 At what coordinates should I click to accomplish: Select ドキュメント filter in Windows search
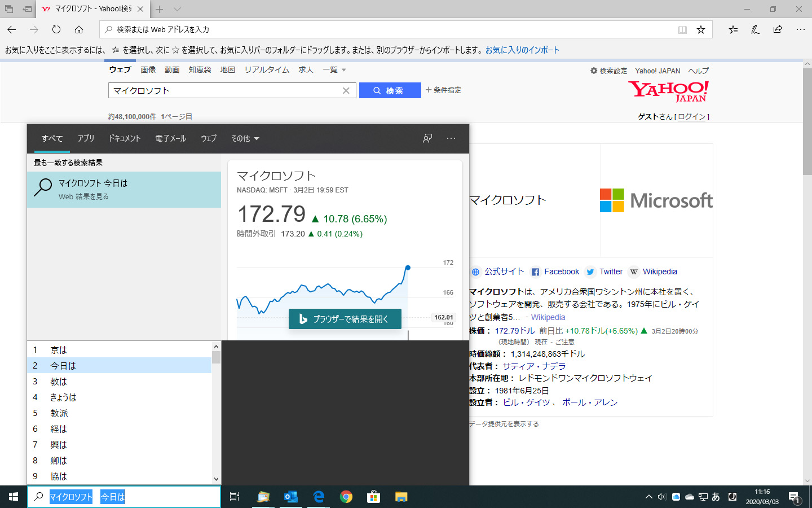(x=125, y=138)
